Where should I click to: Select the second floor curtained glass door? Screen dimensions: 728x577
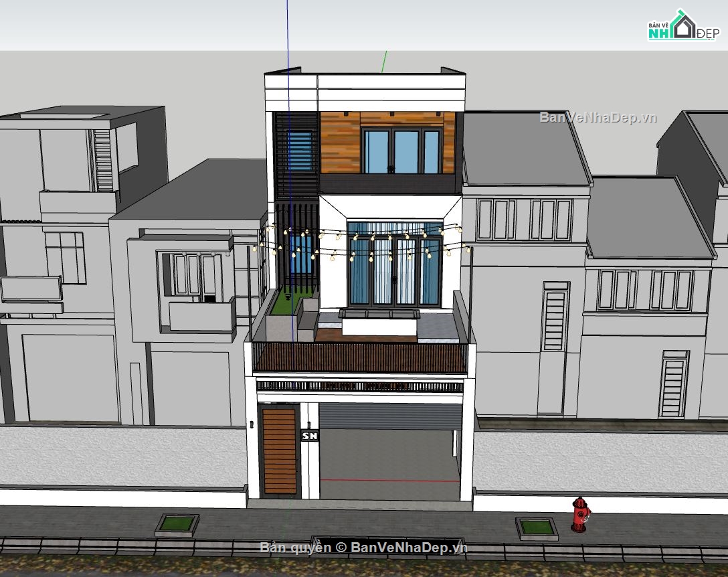[x=395, y=265]
